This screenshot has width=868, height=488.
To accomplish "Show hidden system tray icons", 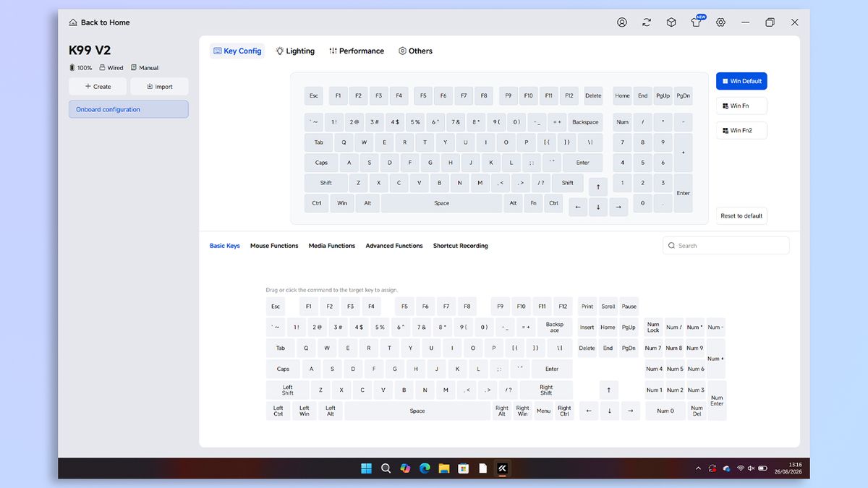I will (698, 468).
